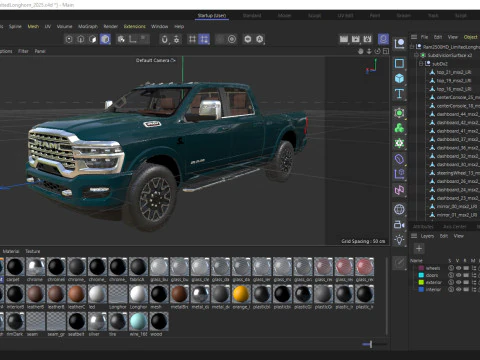480x360 pixels.
Task: Toggle solo for exterior layer
Action: click(451, 282)
